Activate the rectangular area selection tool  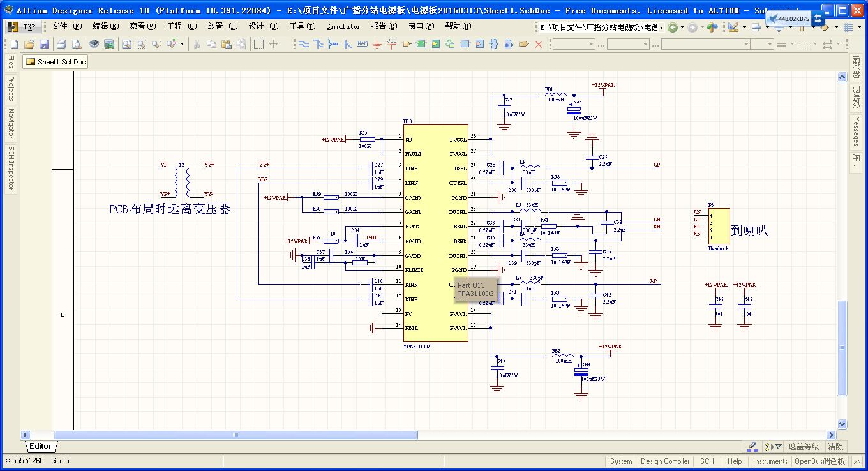pyautogui.click(x=258, y=44)
